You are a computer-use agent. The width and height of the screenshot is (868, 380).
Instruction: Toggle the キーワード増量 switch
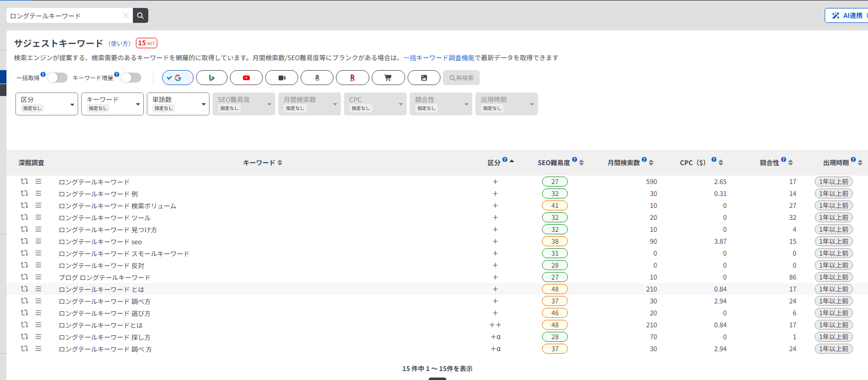pyautogui.click(x=131, y=78)
